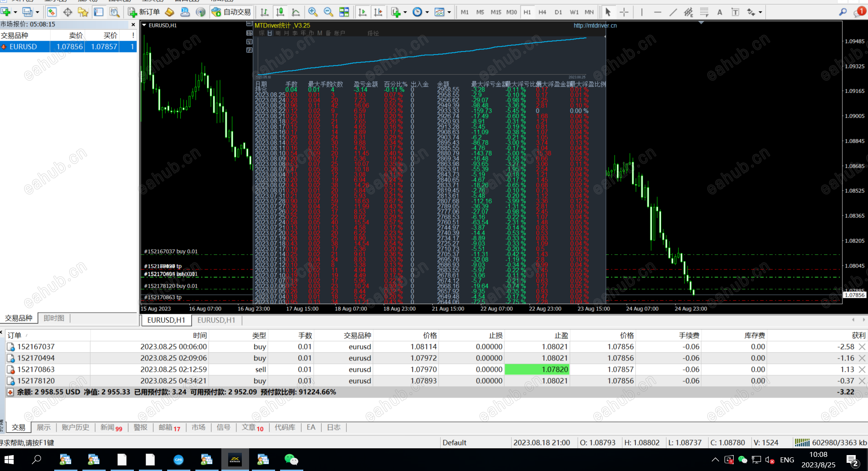Screen dimensions: 868x471
Task: Switch chart to candlestick mode
Action: (280, 12)
